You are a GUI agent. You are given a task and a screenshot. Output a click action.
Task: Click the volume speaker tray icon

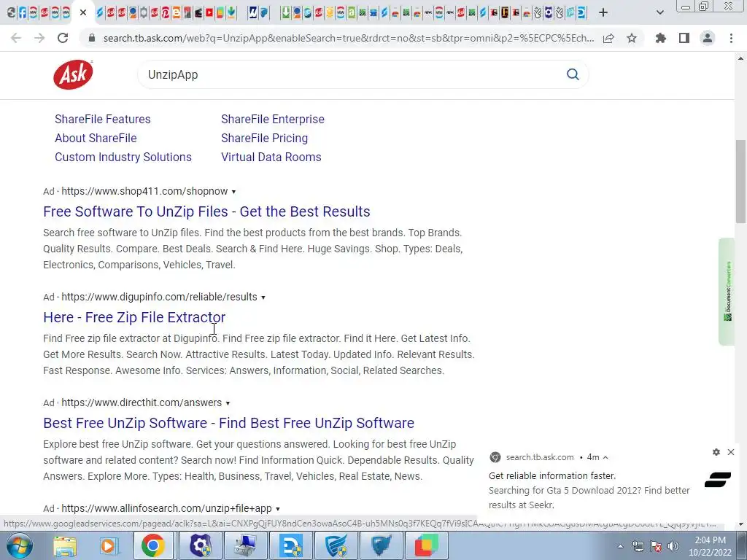tap(673, 546)
